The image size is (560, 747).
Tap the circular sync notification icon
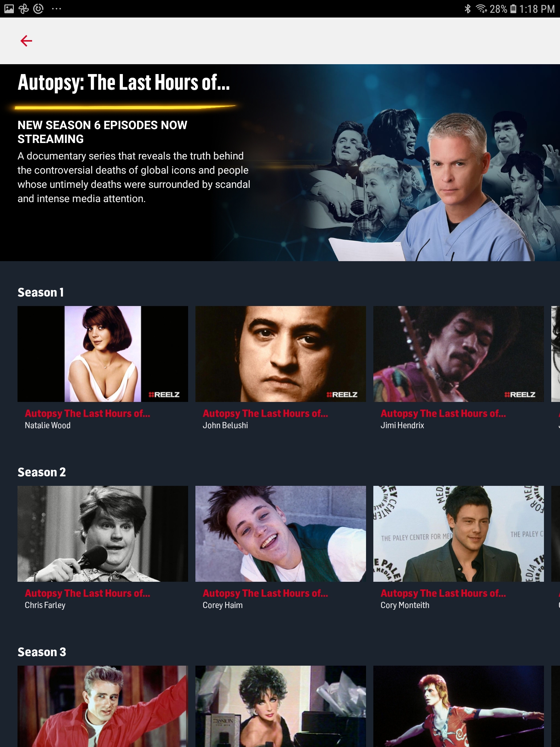point(38,8)
